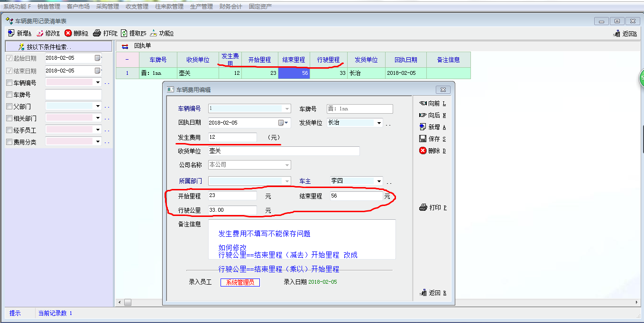Click the red 删除 icon in main toolbar
The width and height of the screenshot is (644, 323).
pyautogui.click(x=68, y=33)
